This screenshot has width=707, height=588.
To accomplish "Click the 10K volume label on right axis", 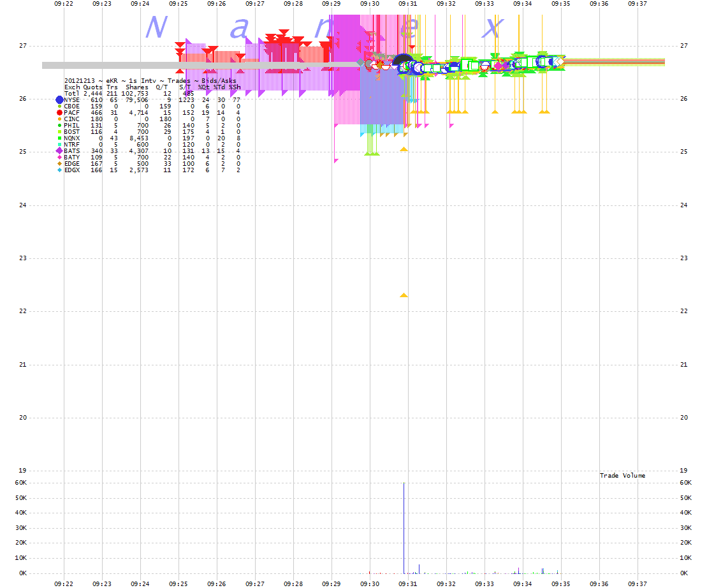I will 686,558.
